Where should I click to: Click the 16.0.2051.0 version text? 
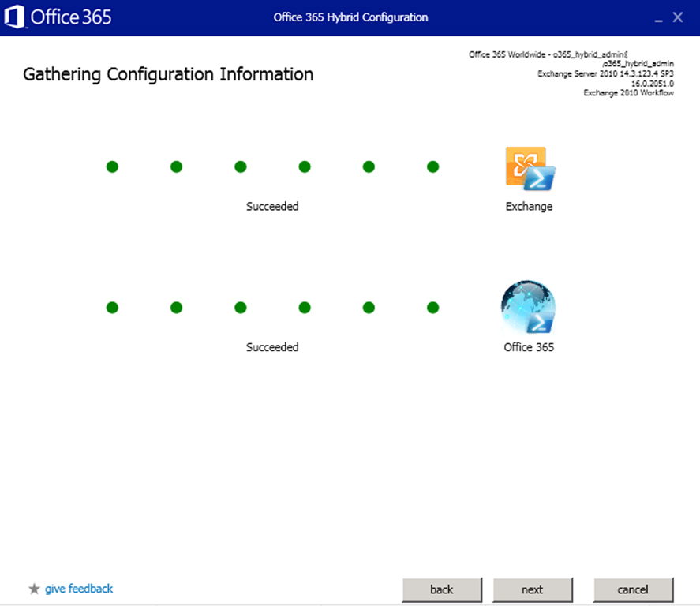[x=653, y=84]
